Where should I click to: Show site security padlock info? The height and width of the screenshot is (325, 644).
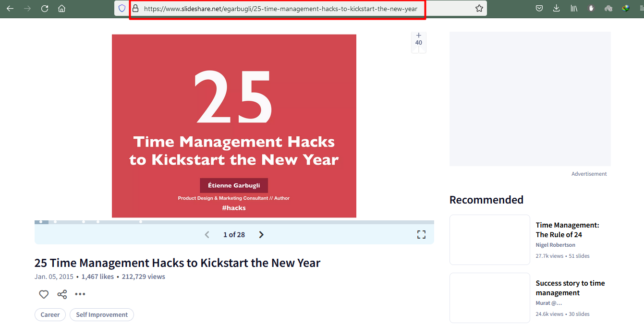(135, 9)
